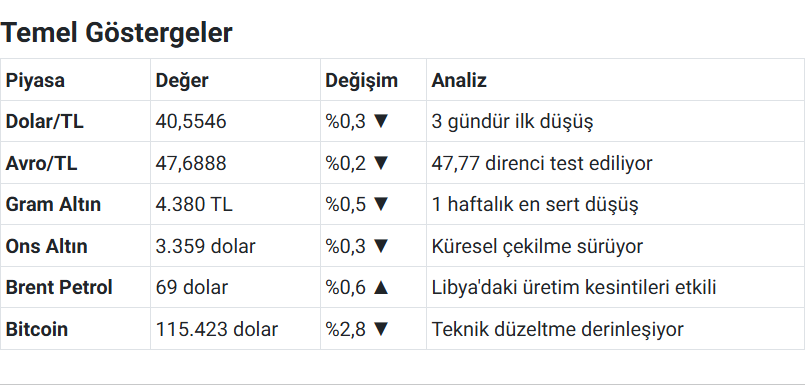Screen dimensions: 805x387
Task: Click the down arrow beside Avro/TL %0,2
Action: click(380, 163)
